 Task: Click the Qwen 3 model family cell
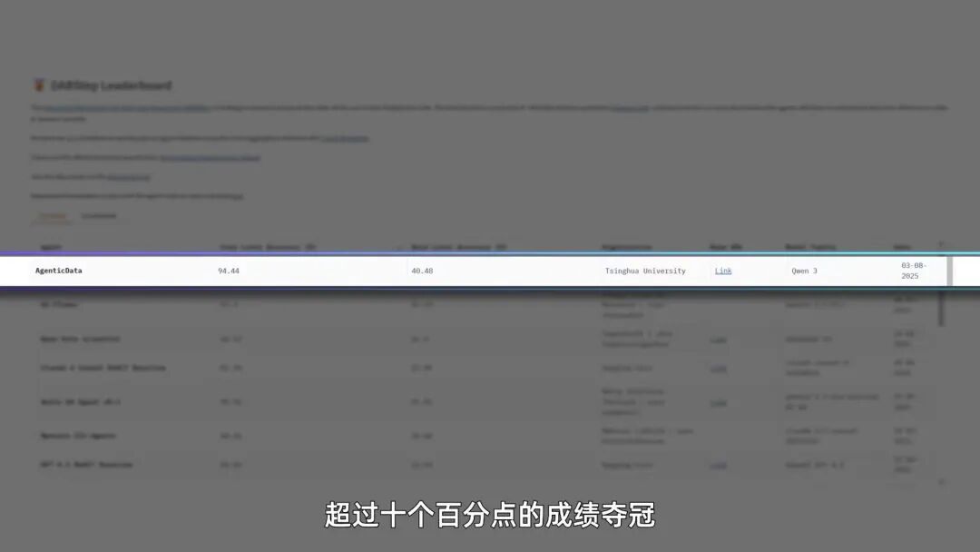804,271
